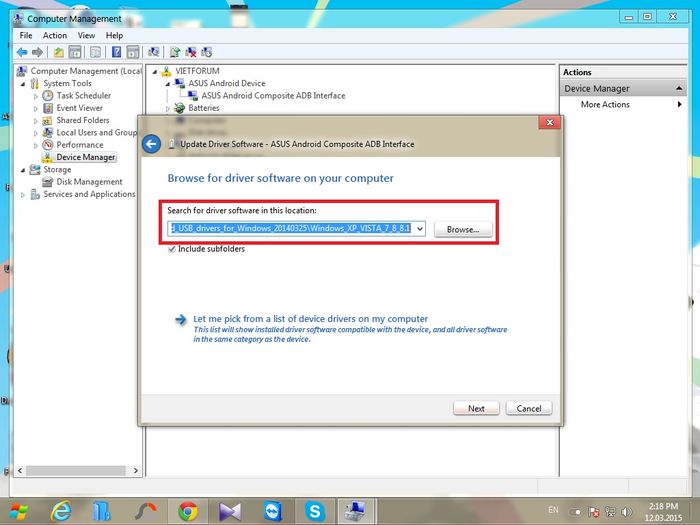Open the Action menu

tap(55, 35)
